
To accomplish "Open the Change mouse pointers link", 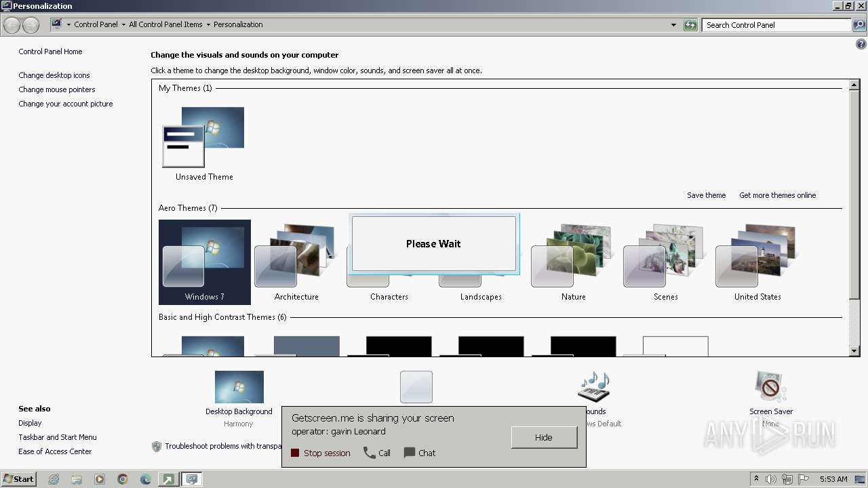I will click(57, 89).
